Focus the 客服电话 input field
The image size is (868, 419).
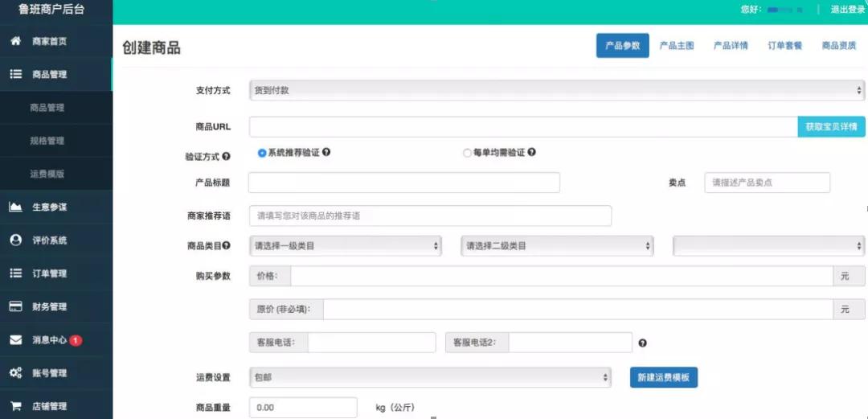coord(372,343)
